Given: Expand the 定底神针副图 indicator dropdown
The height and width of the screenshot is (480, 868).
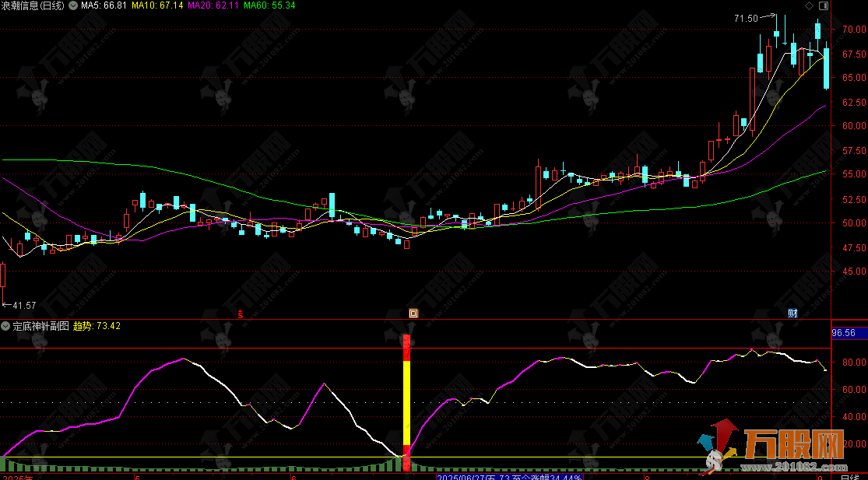Looking at the screenshot, I should point(5,327).
